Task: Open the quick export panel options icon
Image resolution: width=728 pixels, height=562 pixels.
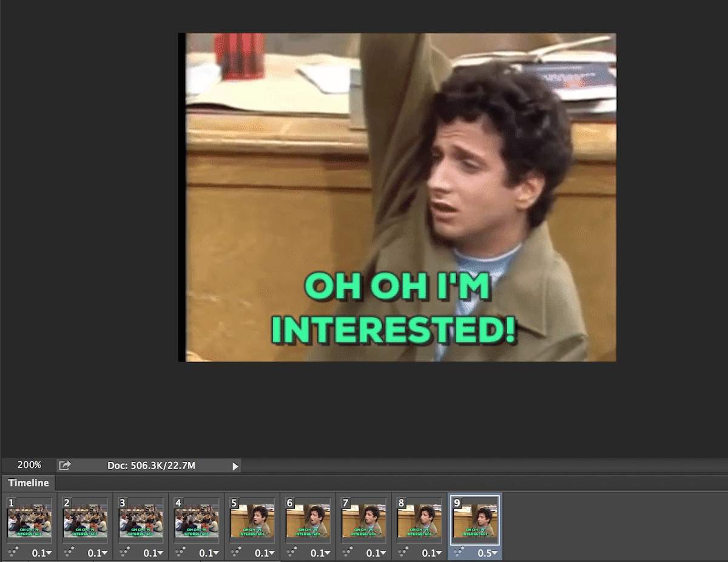Action: pos(64,465)
